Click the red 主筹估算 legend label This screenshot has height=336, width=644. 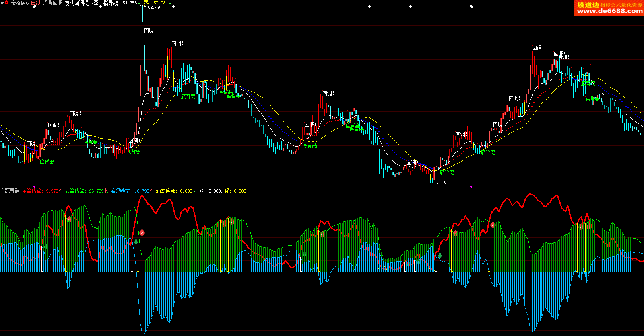(31, 191)
